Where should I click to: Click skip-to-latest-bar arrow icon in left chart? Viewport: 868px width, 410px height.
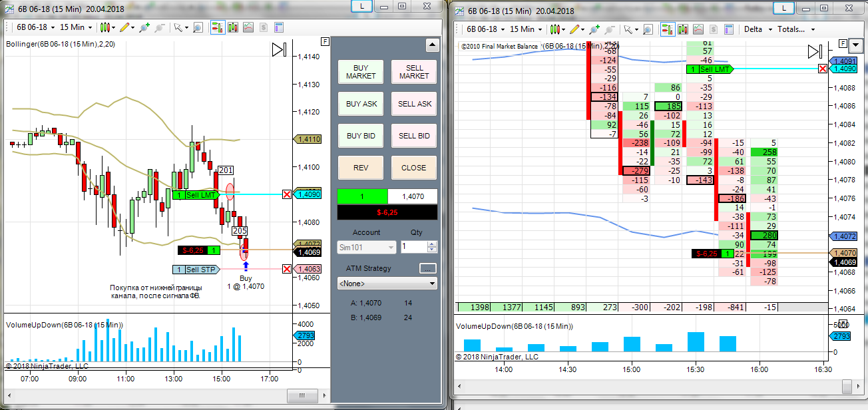[x=279, y=50]
